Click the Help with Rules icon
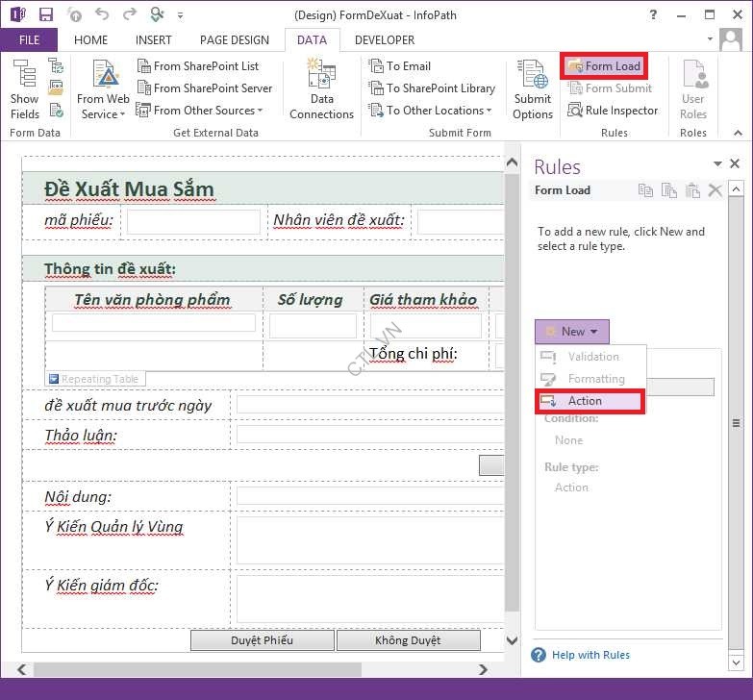Viewport: 753px width, 700px height. (x=540, y=655)
